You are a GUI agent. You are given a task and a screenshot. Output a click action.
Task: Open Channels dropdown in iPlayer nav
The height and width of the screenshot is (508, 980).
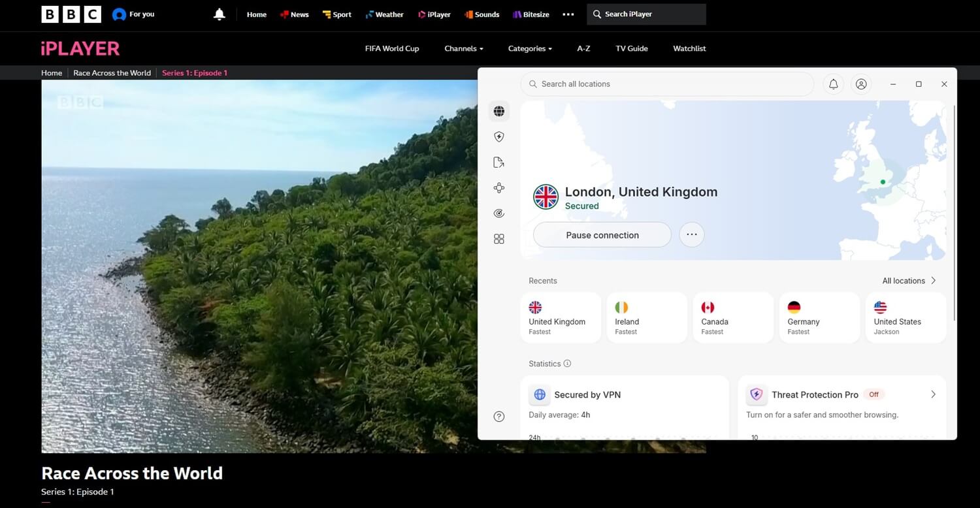coord(464,48)
